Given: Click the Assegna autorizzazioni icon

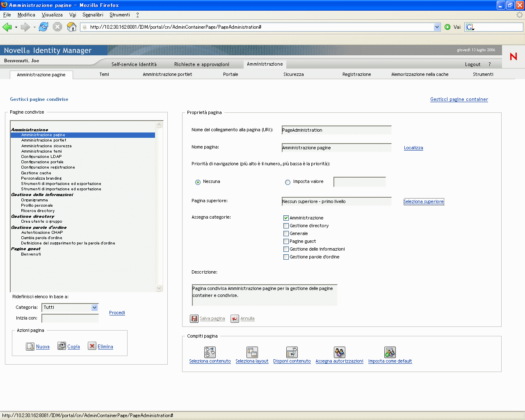Looking at the screenshot, I should pyautogui.click(x=339, y=352).
